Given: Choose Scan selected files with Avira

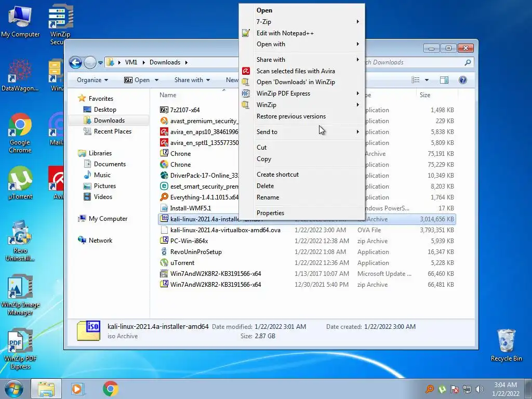Looking at the screenshot, I should tap(296, 71).
